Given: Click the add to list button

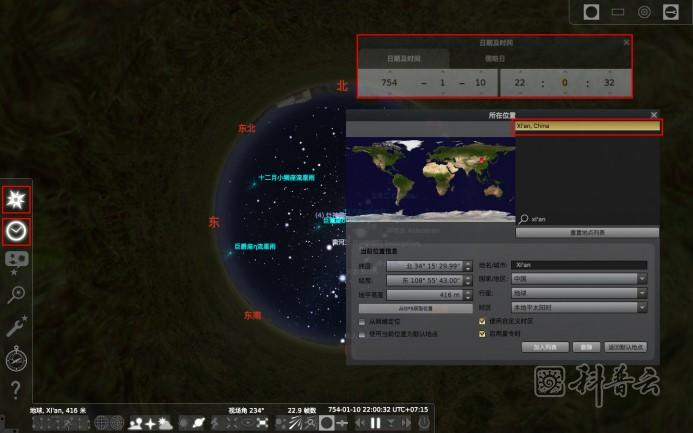Looking at the screenshot, I should (545, 347).
